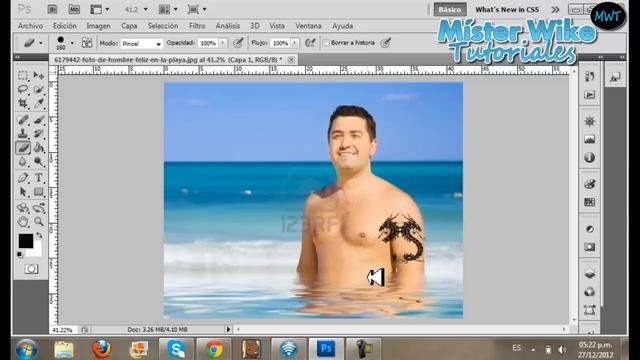Expand more workspaces chevron
Viewport: 640px width, 360px height.
pyautogui.click(x=556, y=9)
